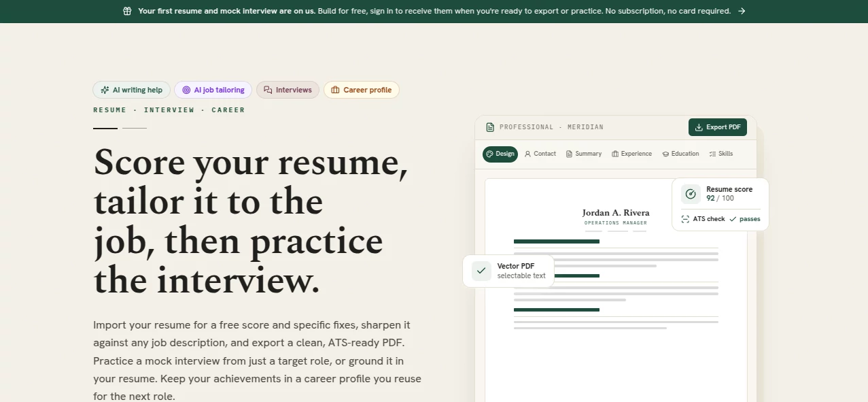The width and height of the screenshot is (868, 402).
Task: Select the AI job tailoring pill
Action: [213, 90]
